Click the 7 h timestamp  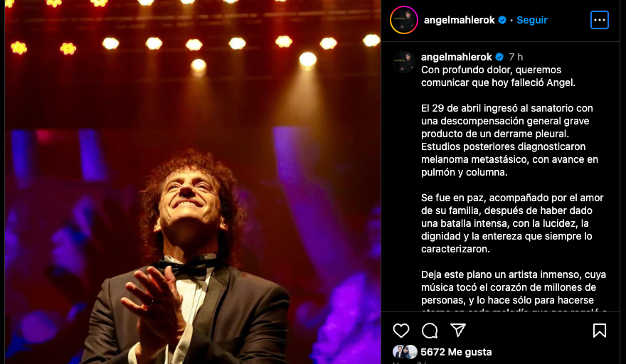click(516, 57)
